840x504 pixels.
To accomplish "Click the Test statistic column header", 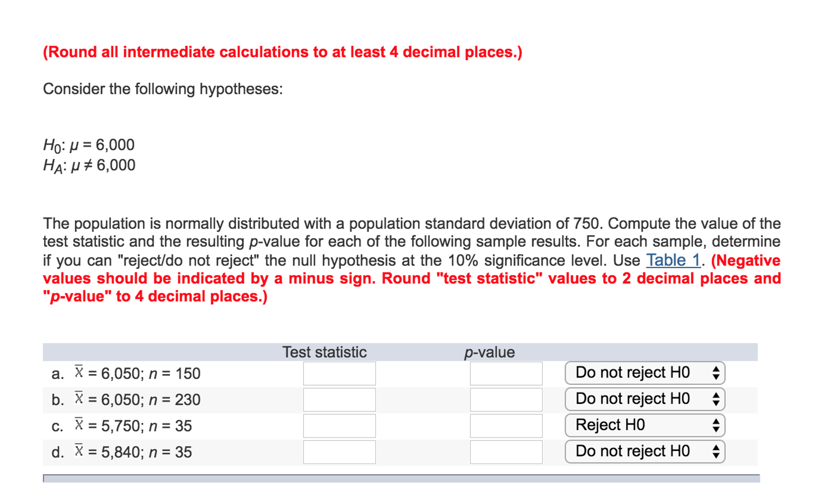I will tap(324, 352).
